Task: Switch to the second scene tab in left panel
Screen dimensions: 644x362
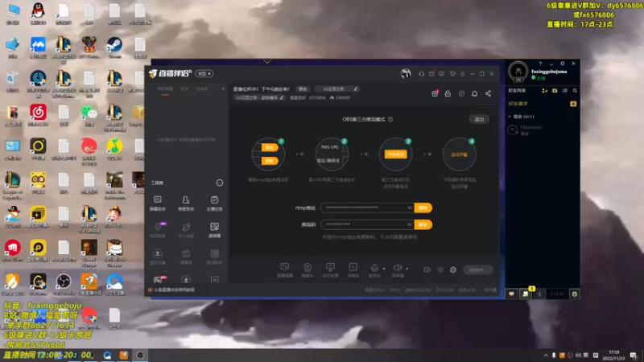Action: [184, 89]
